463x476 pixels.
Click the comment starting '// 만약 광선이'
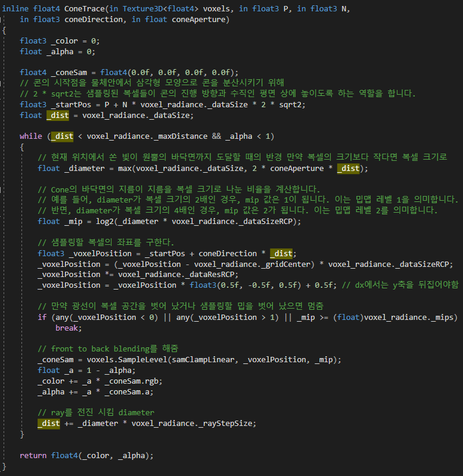tap(181, 306)
